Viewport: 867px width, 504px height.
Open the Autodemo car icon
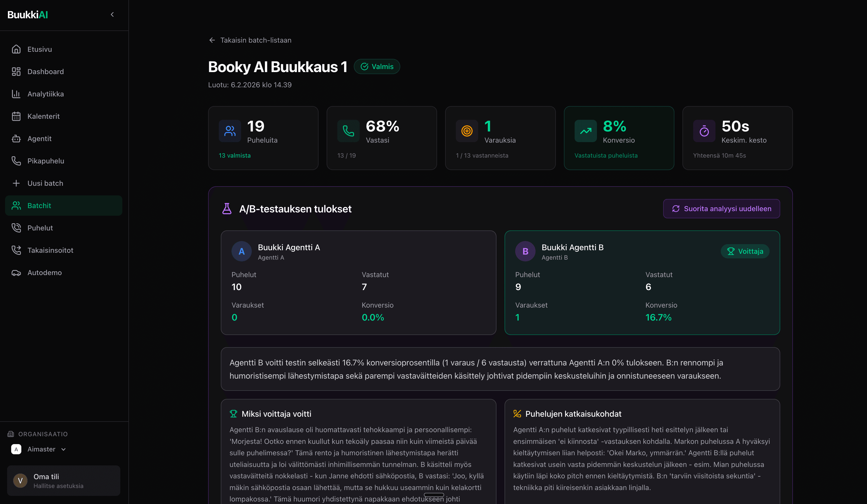tap(16, 273)
